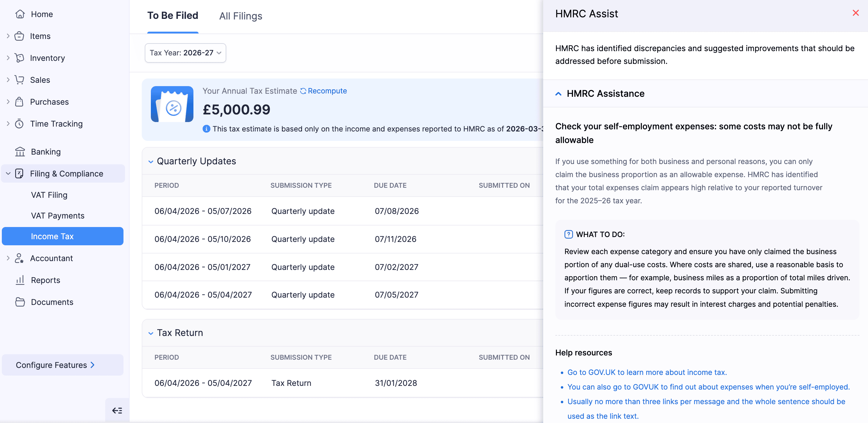Click the Purchases bag icon
The image size is (868, 423).
point(19,102)
